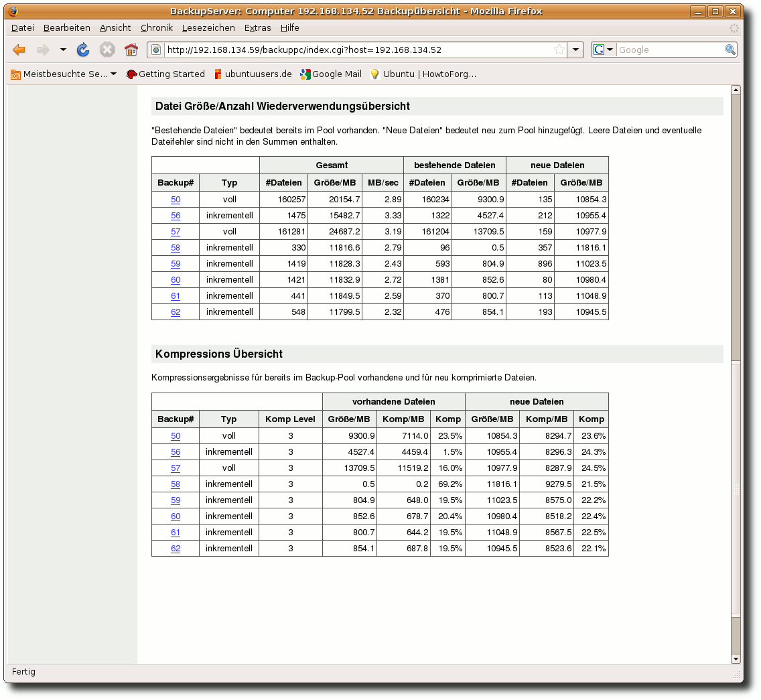Click the Firefox logo in the title bar

coord(13,11)
